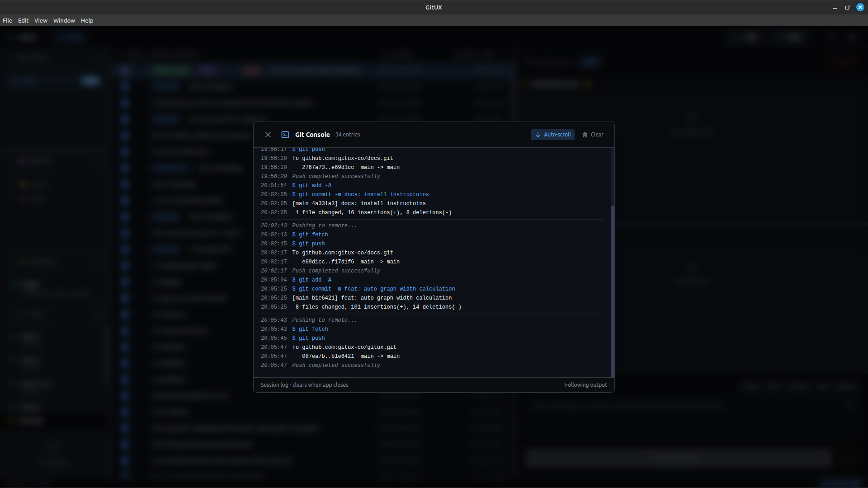Click the down-arrow icon inside the Auto-scroll button
Screen dimensions: 868x488
pos(538,135)
